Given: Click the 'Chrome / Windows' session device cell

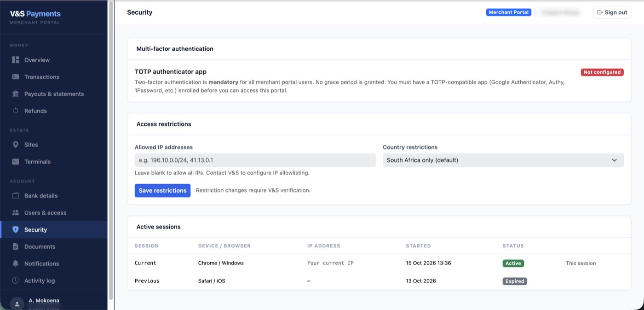Looking at the screenshot, I should pos(221,263).
